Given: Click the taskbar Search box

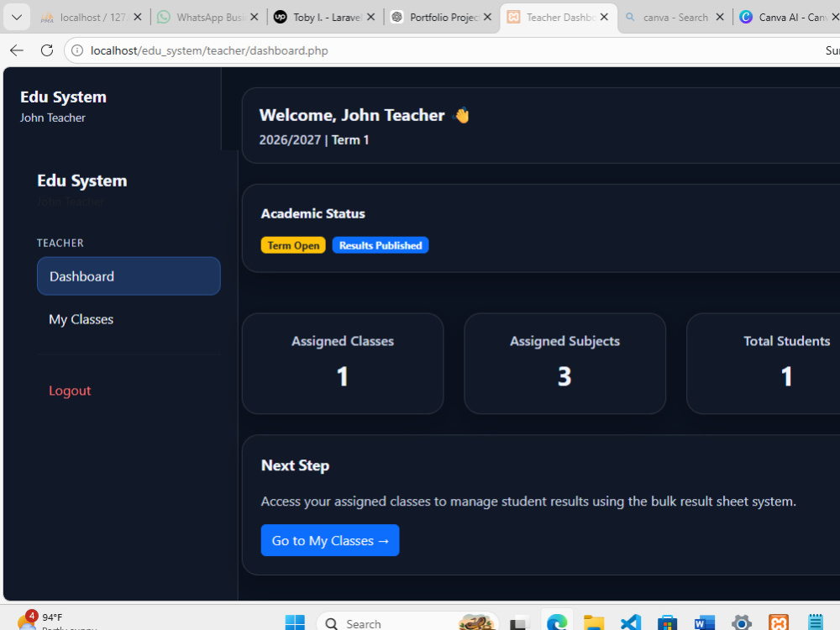Looking at the screenshot, I should coord(407,622).
